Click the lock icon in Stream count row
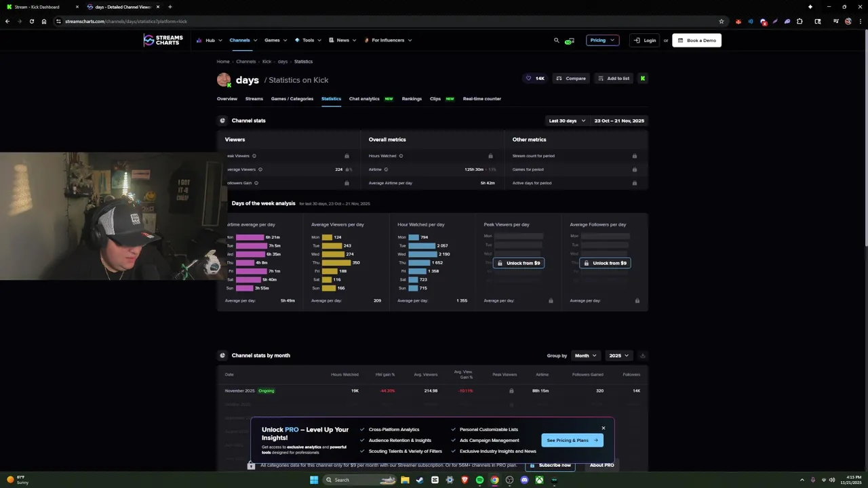The image size is (868, 488). tap(635, 156)
